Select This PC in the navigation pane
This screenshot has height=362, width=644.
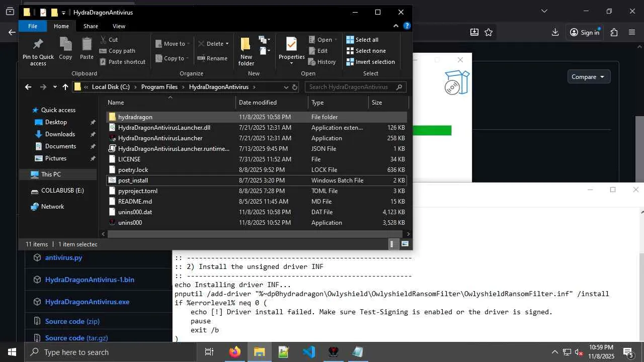51,174
